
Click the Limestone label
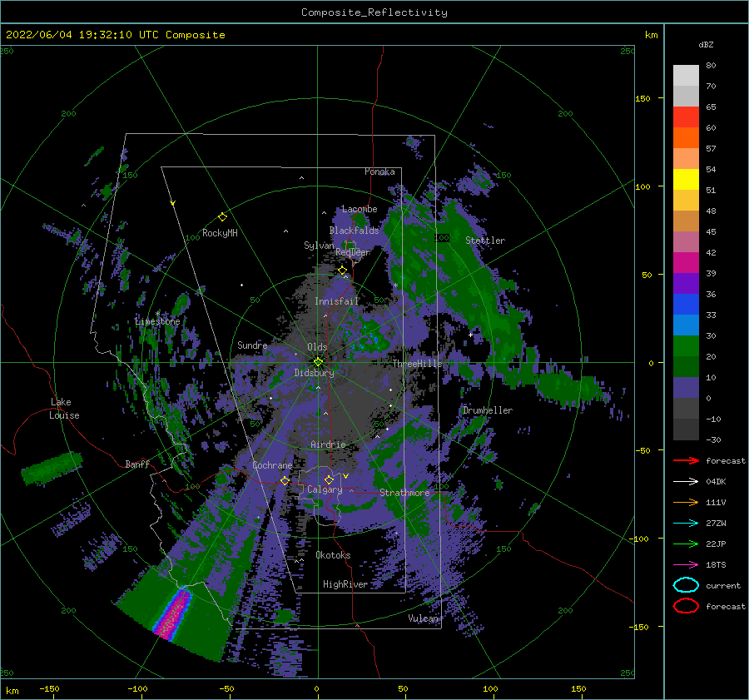[157, 321]
